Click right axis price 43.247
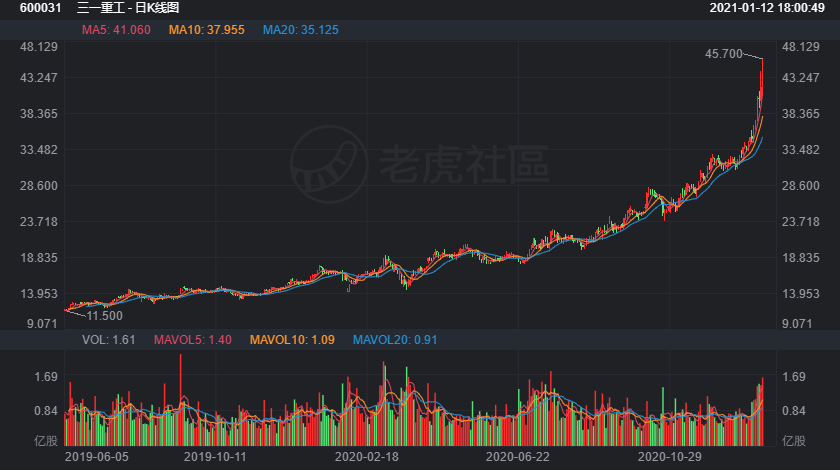This screenshot has height=470, width=840. 800,78
